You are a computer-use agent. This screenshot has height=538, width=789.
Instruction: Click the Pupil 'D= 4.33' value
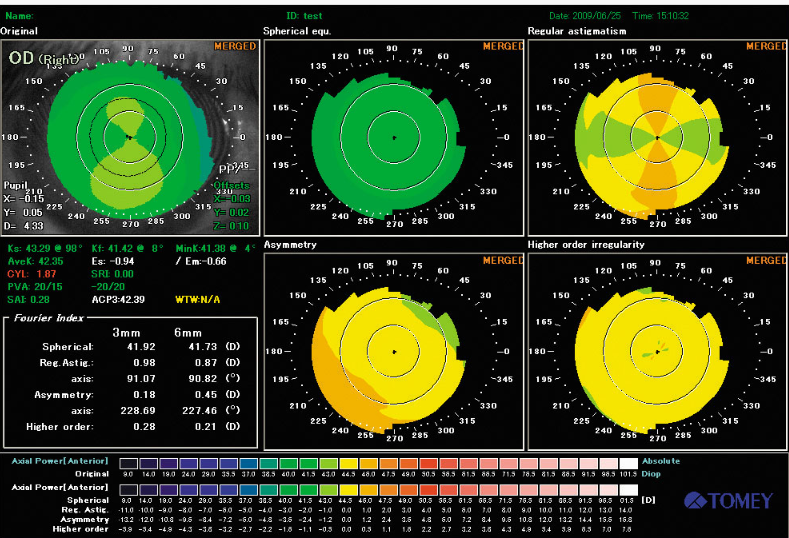coord(24,226)
